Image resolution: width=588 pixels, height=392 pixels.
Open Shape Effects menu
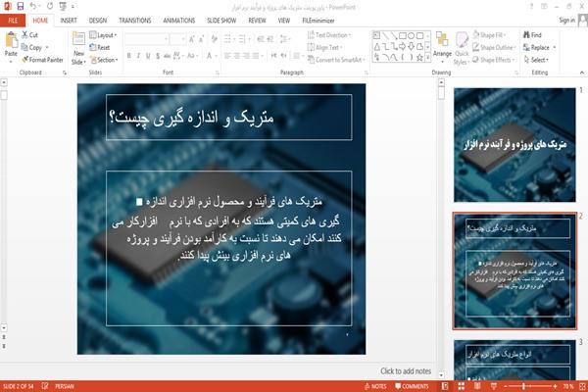point(494,60)
